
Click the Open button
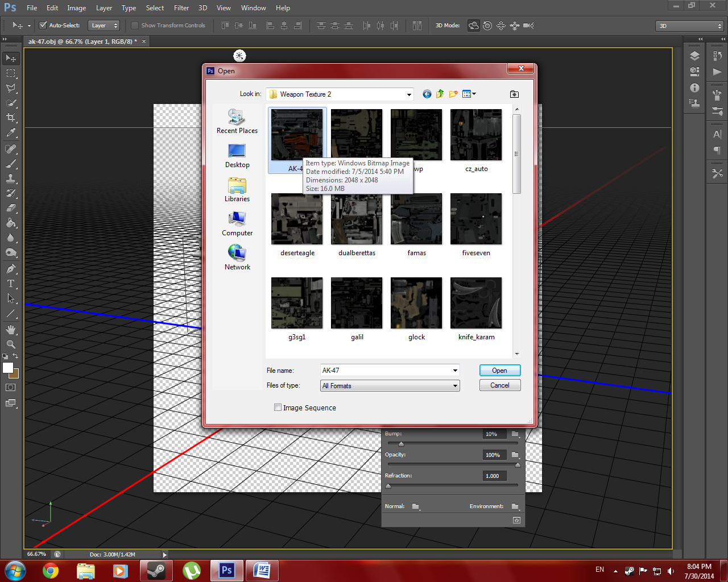(x=499, y=371)
